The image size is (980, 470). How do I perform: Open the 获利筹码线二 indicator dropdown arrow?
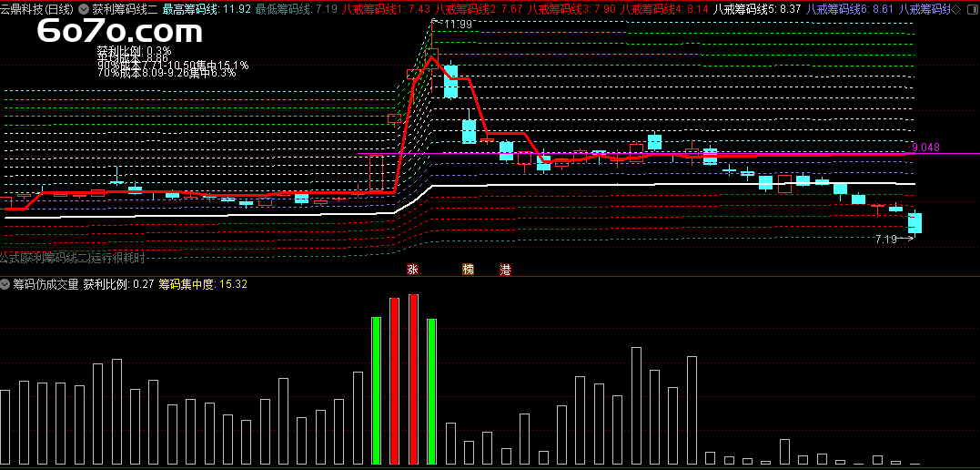[x=83, y=9]
